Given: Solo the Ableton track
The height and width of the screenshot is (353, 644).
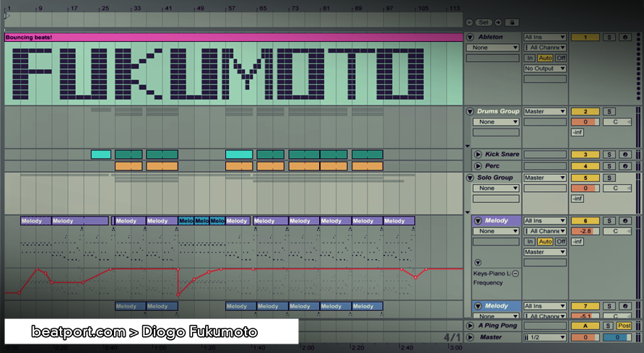Looking at the screenshot, I should [609, 37].
